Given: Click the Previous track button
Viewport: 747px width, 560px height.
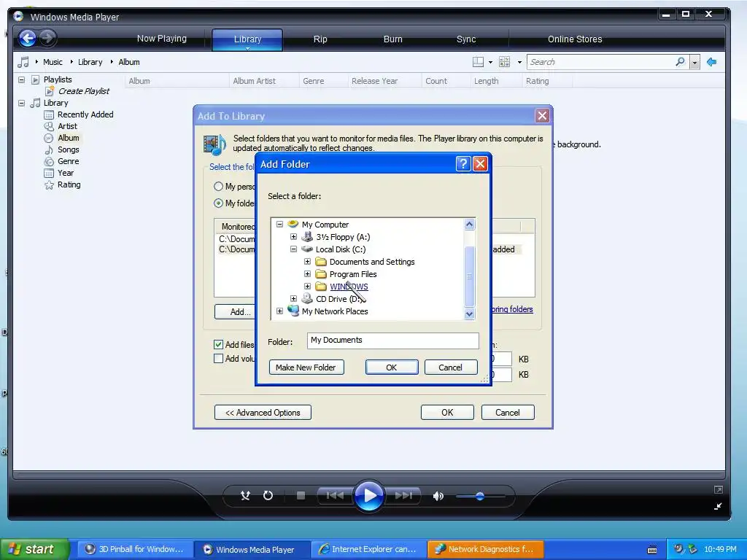Looking at the screenshot, I should pos(334,496).
